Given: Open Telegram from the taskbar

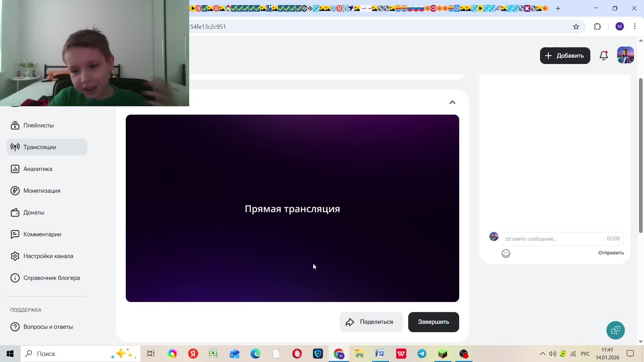Looking at the screenshot, I should pos(422,354).
